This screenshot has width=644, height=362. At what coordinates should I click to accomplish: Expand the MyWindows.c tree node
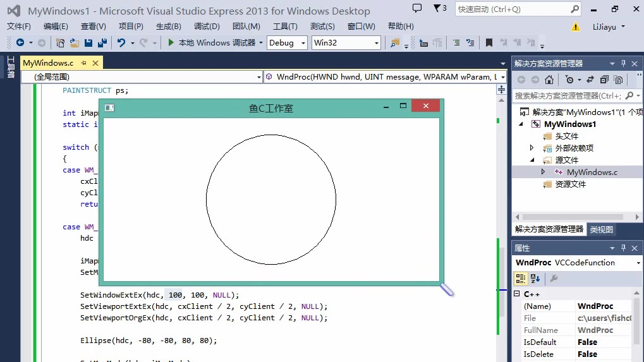[x=544, y=172]
